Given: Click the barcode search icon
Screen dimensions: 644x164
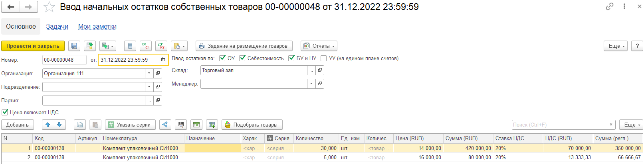Looking at the screenshot, I should point(181,125).
